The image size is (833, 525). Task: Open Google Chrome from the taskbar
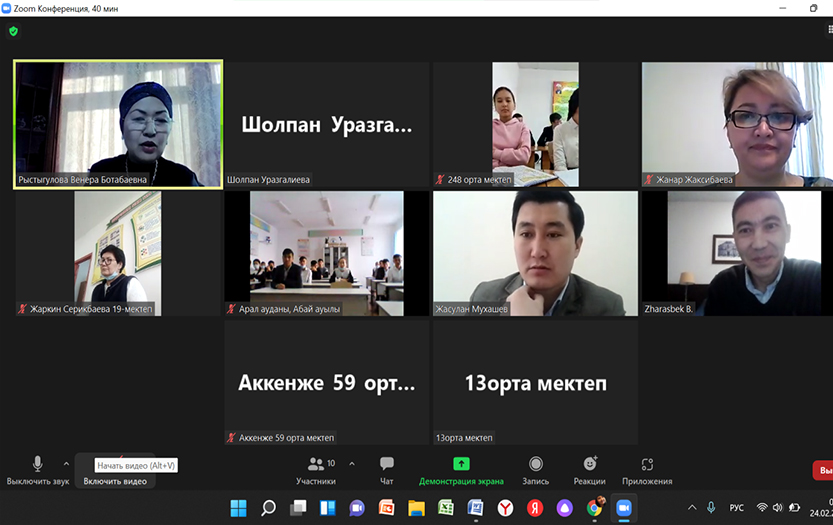(594, 508)
